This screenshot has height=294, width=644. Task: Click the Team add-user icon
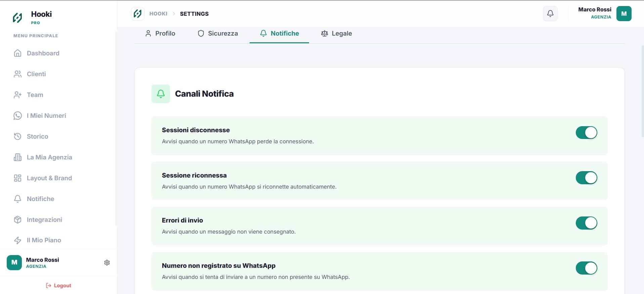click(x=18, y=95)
